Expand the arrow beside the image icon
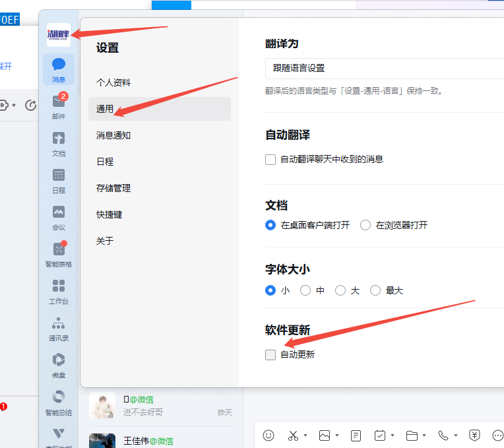 (337, 435)
